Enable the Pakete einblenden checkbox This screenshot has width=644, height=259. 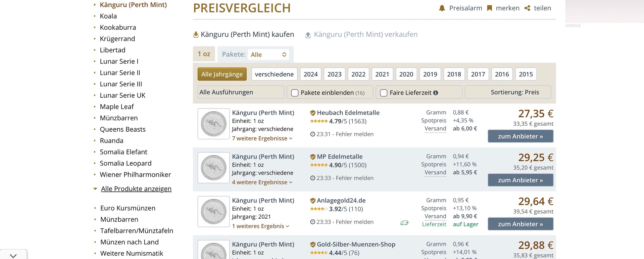(295, 93)
